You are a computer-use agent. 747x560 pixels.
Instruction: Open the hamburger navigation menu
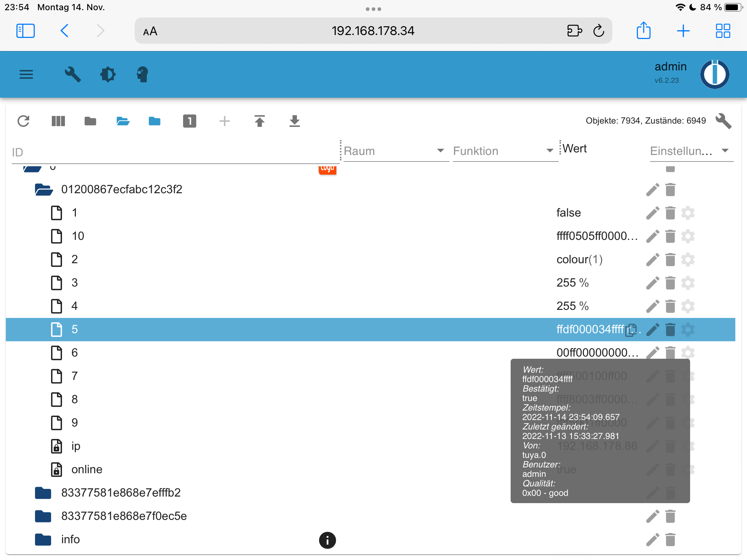pyautogui.click(x=26, y=74)
